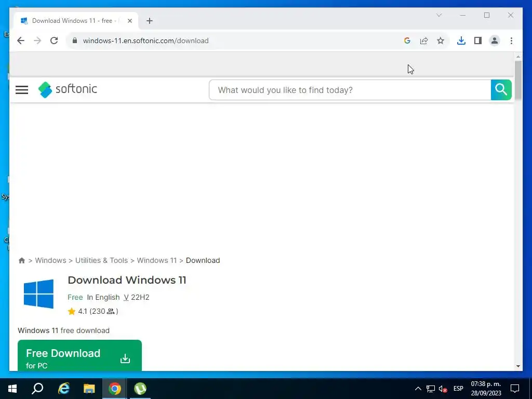Click the Free Download for PC button
This screenshot has height=399, width=532.
(79, 355)
